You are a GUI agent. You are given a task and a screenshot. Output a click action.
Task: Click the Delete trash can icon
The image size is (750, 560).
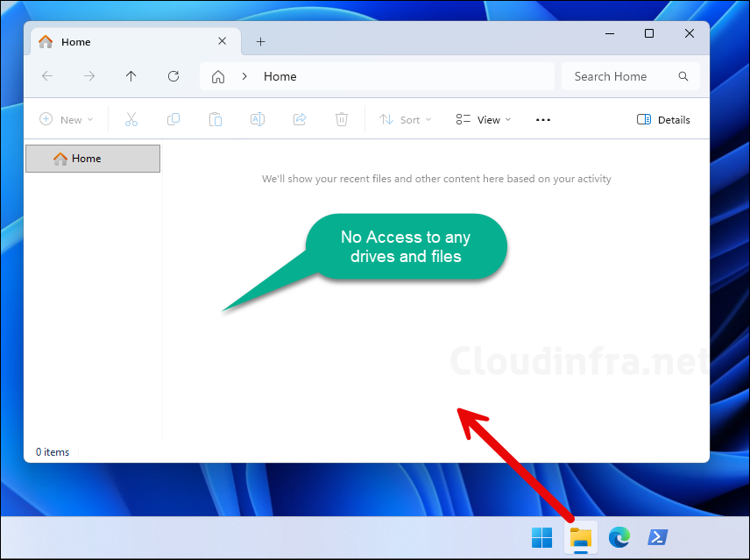[x=342, y=119]
